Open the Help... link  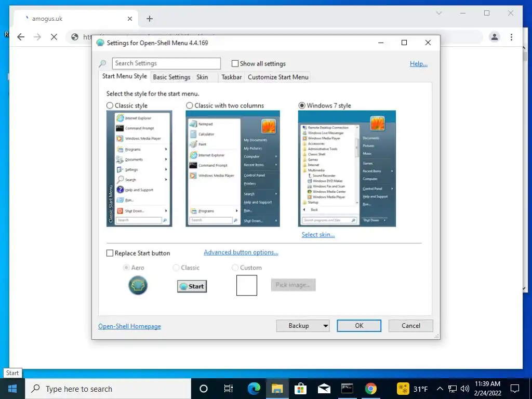(x=418, y=64)
